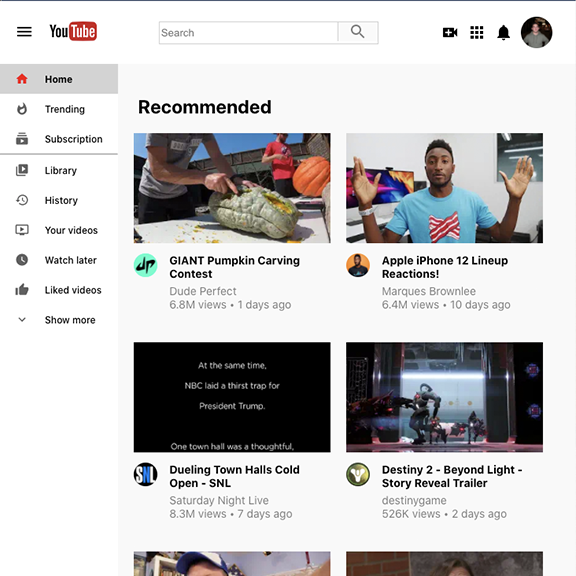Expand sidebar with Show more chevron
The height and width of the screenshot is (576, 576).
coord(22,320)
